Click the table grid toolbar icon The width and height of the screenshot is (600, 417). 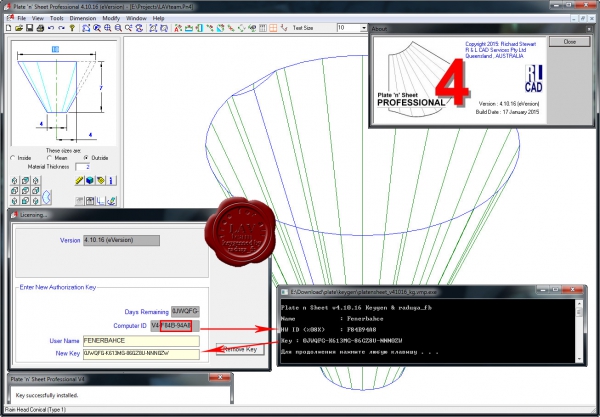coord(263,28)
